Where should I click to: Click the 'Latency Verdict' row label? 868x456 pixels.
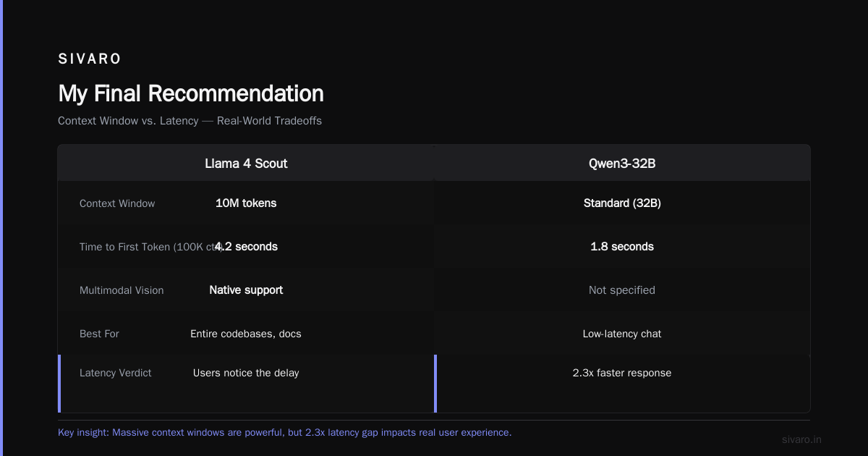point(116,373)
